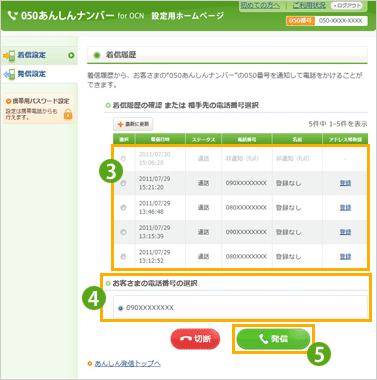The width and height of the screenshot is (377, 380).
Task: Click the 名前 column header
Action: click(297, 139)
